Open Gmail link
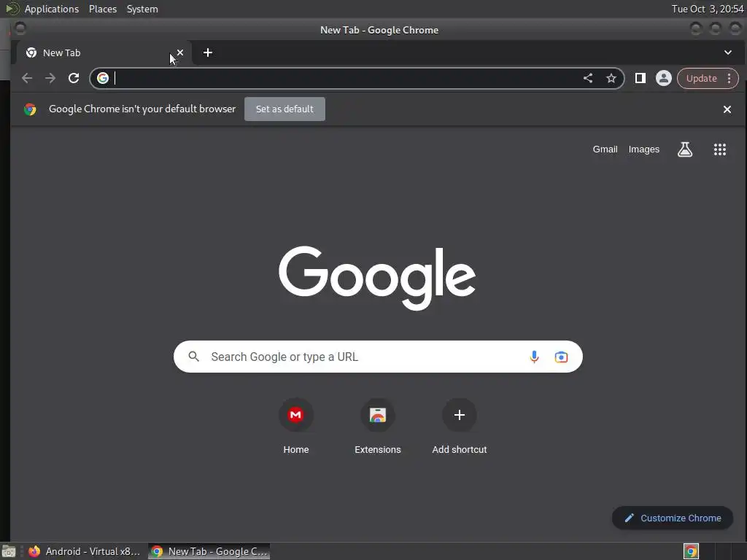This screenshot has height=560, width=747. tap(605, 149)
